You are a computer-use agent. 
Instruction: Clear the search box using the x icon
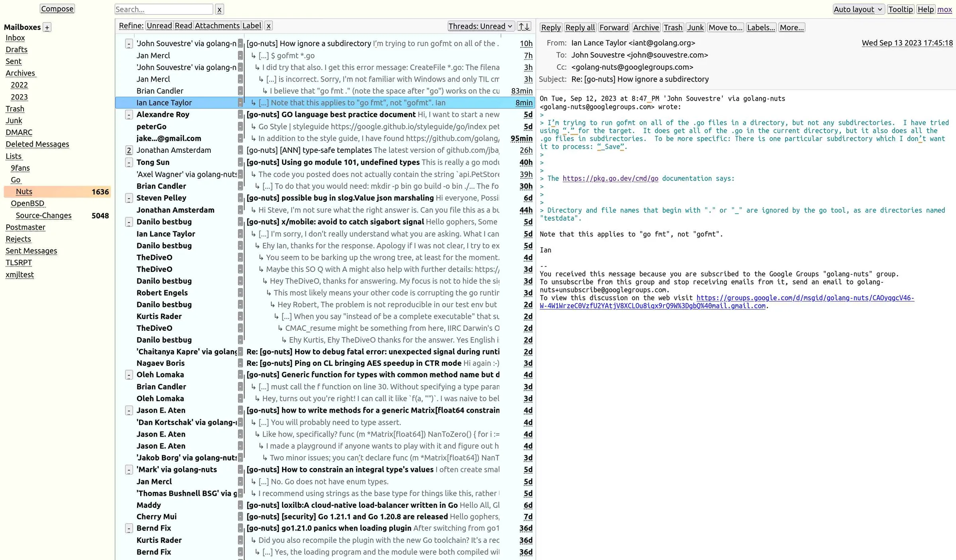coord(219,9)
